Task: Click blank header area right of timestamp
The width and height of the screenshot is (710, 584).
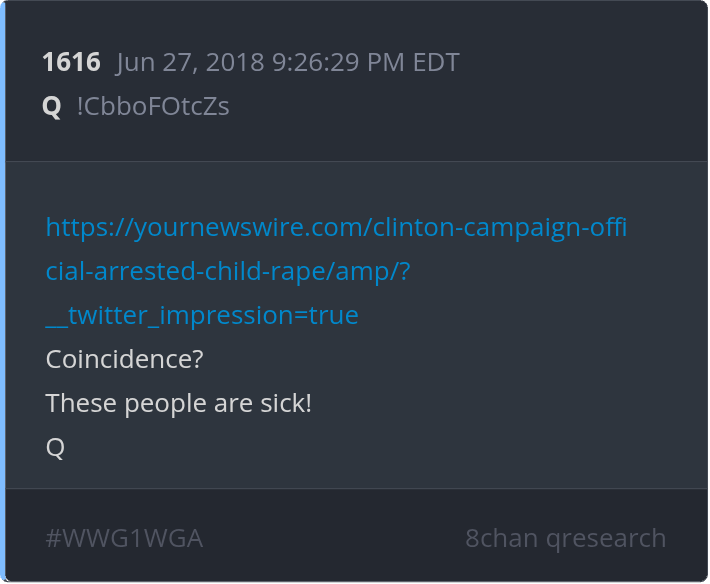Action: [x=580, y=62]
